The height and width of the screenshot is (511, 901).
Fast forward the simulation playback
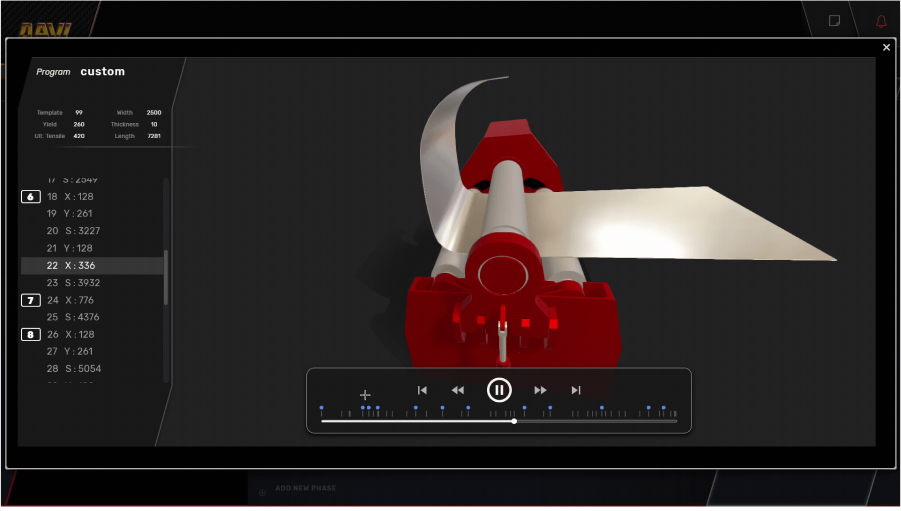click(x=540, y=390)
